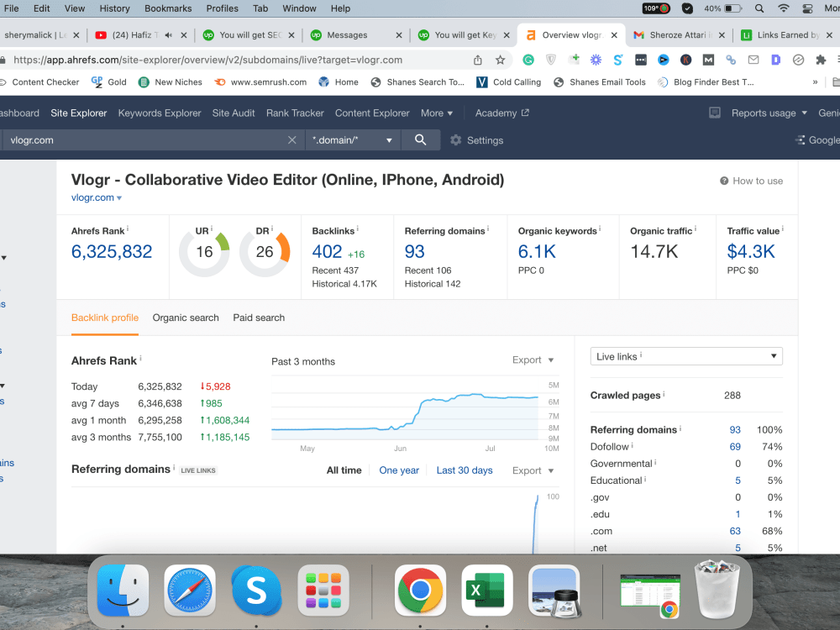Switch to the Sheroze Attari Gmail tab
The height and width of the screenshot is (630, 840).
coord(680,34)
